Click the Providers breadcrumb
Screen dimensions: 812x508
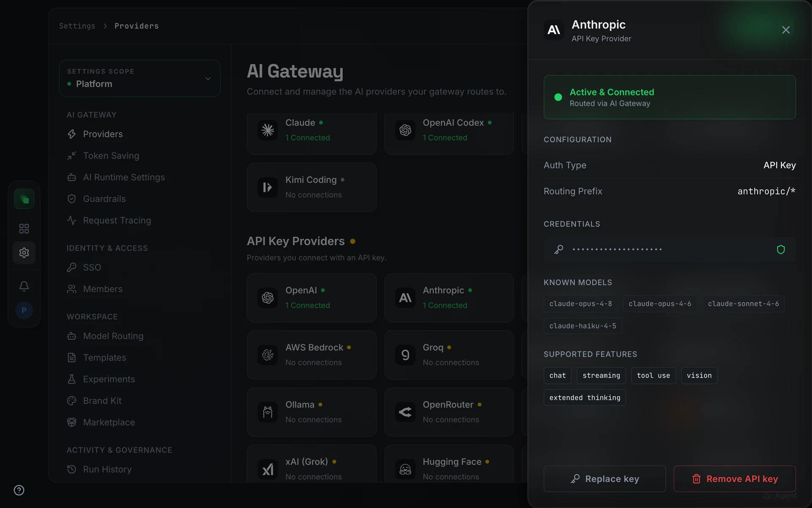[137, 26]
